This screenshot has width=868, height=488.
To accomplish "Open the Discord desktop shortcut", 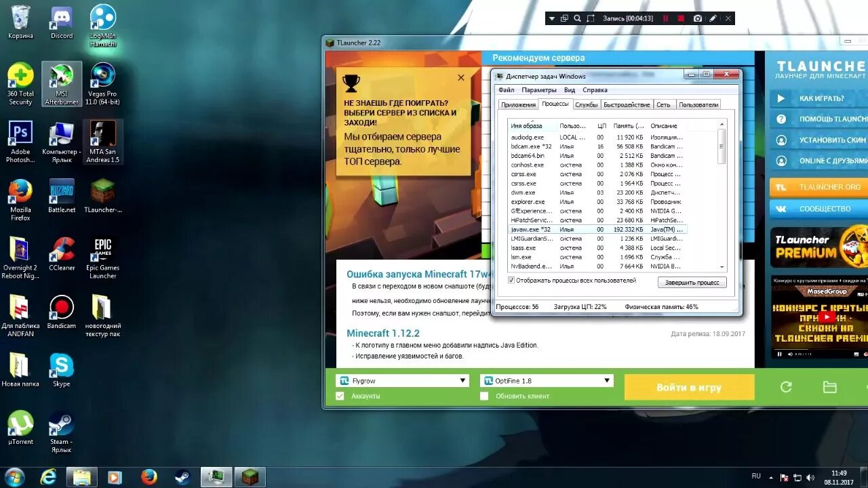I will [62, 23].
